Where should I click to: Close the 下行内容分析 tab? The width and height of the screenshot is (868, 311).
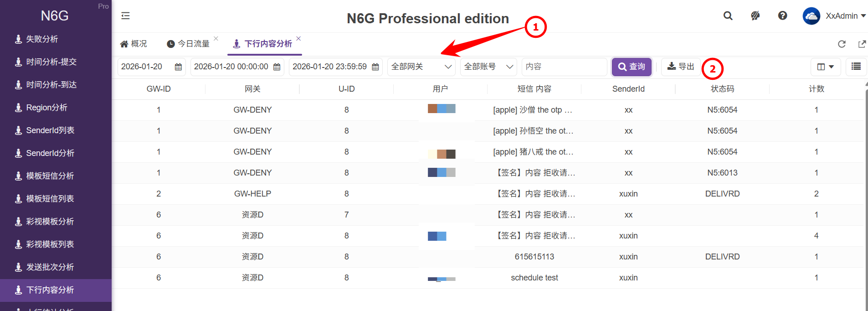pyautogui.click(x=298, y=39)
